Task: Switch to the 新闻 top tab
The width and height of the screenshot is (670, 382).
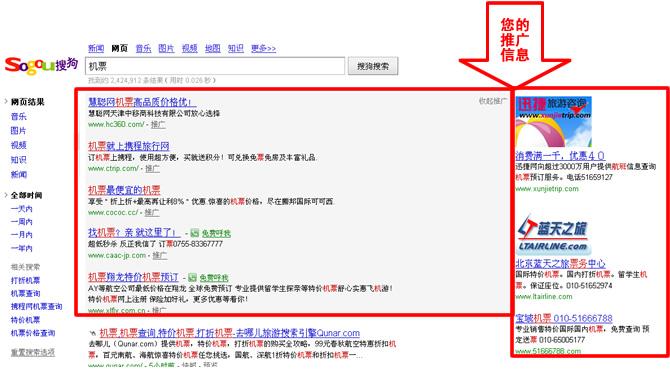Action: 96,48
